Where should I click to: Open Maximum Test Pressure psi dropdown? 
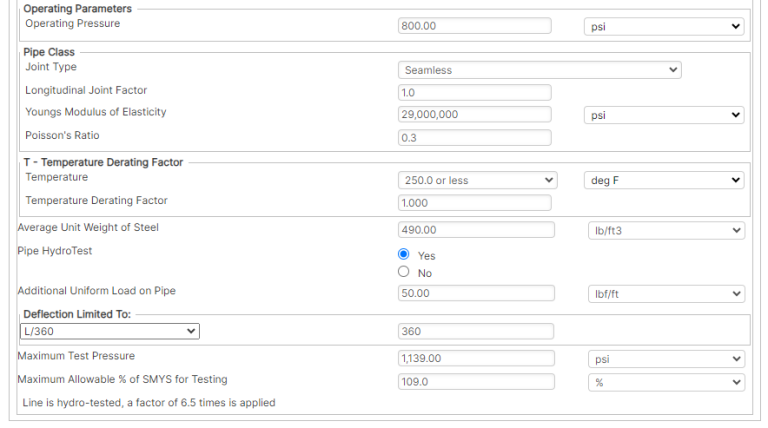pyautogui.click(x=665, y=358)
